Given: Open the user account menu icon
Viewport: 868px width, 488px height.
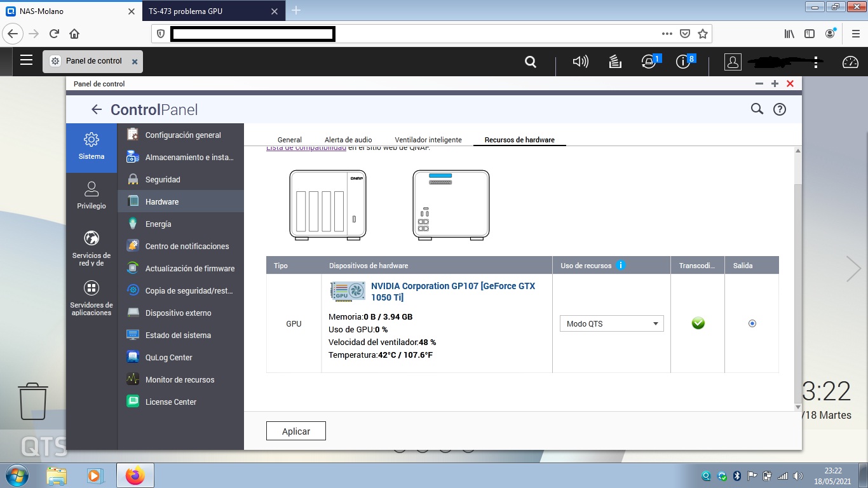Looking at the screenshot, I should [733, 62].
